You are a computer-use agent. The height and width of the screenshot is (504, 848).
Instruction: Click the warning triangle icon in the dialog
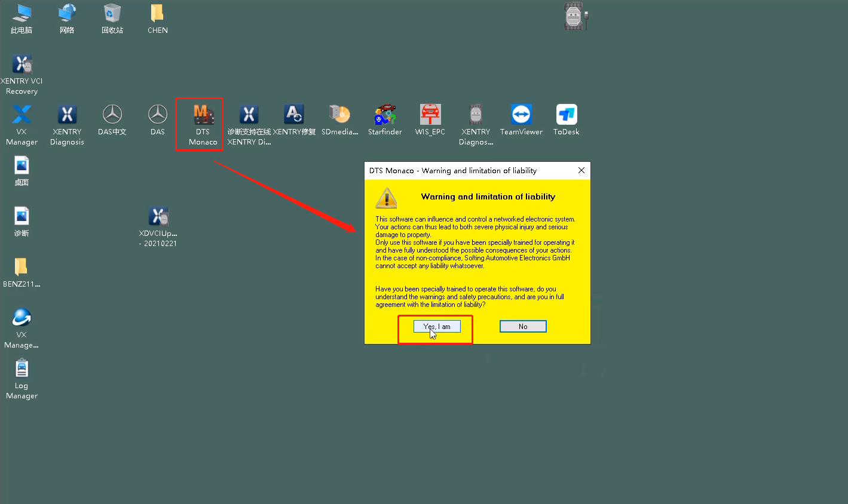(386, 198)
